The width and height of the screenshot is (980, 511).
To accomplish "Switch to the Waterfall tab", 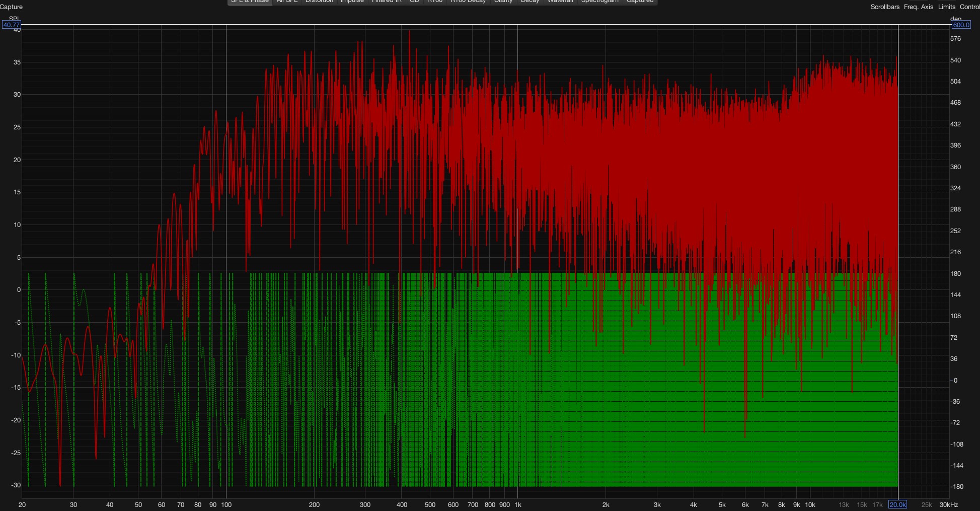I will [x=560, y=2].
